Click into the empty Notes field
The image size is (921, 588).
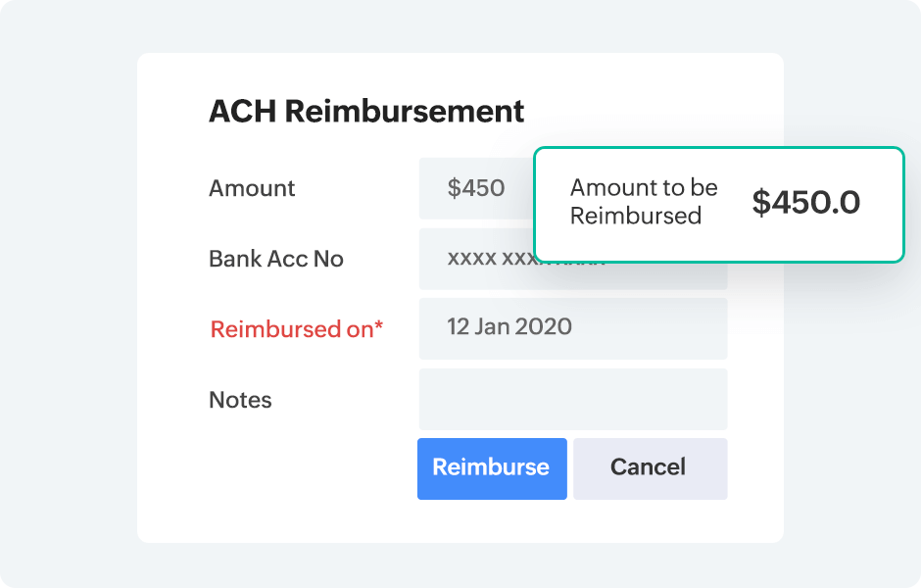pyautogui.click(x=572, y=399)
